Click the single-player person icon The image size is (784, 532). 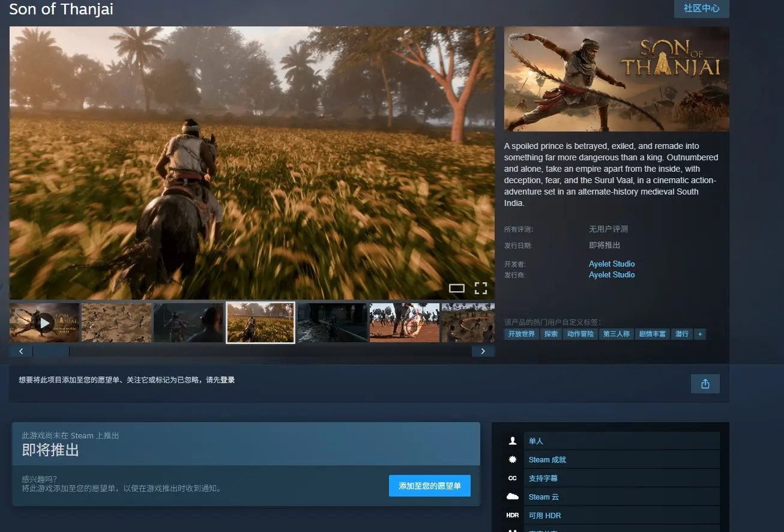[x=513, y=441]
